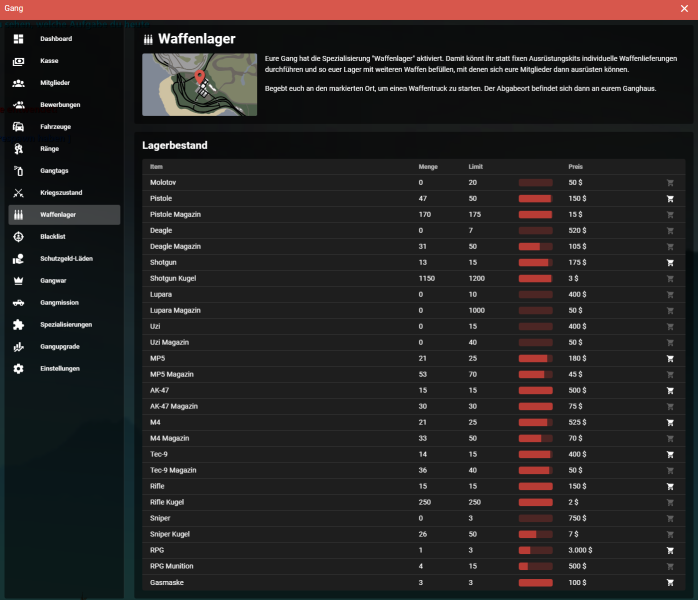
Task: Click the Waffenlager map thumbnail
Action: click(199, 85)
